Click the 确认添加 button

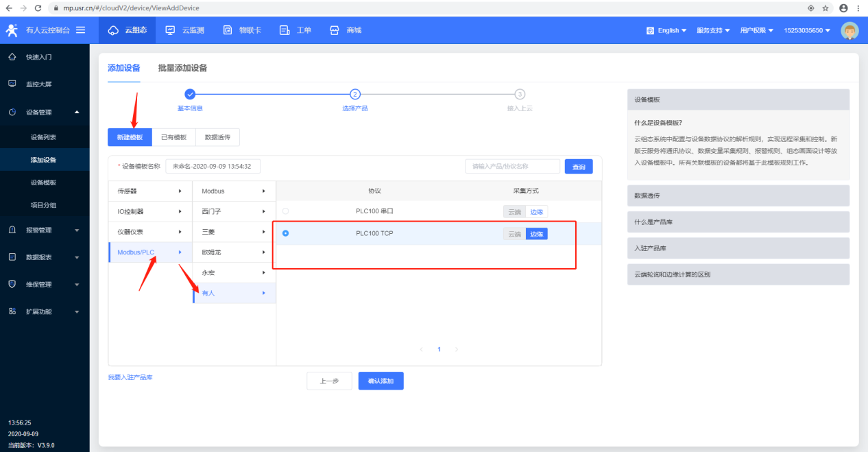(381, 381)
